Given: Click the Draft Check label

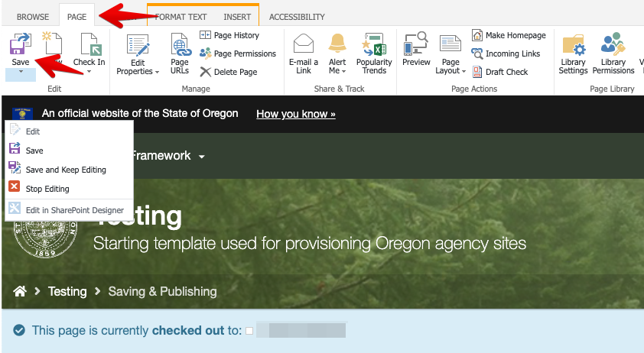Looking at the screenshot, I should (507, 72).
